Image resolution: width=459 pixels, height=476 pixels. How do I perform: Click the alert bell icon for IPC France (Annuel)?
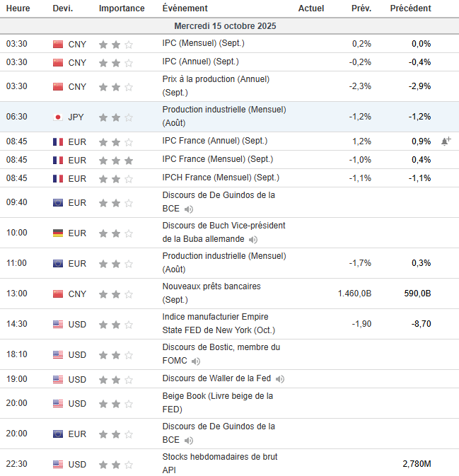[446, 141]
